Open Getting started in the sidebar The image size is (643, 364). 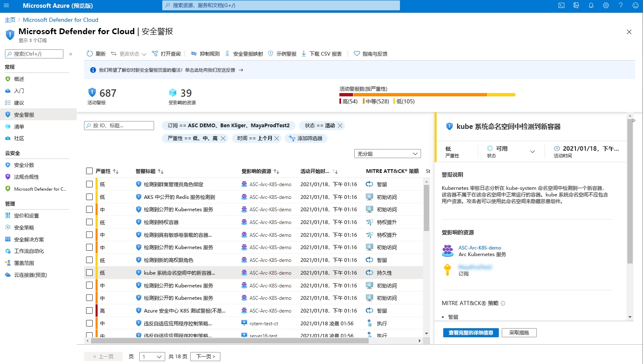[19, 91]
